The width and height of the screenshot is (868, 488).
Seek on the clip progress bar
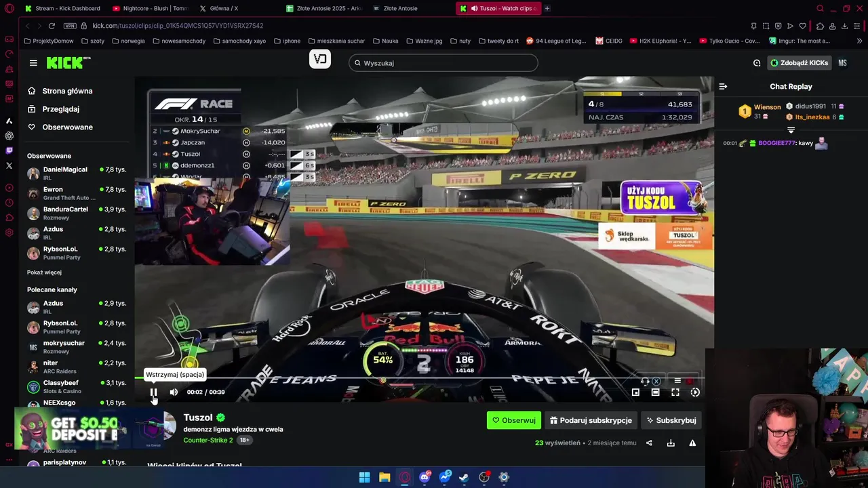click(420, 378)
